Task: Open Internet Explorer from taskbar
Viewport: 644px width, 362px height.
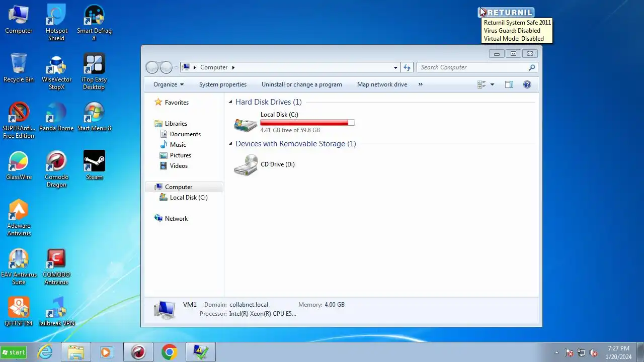Action: [45, 352]
